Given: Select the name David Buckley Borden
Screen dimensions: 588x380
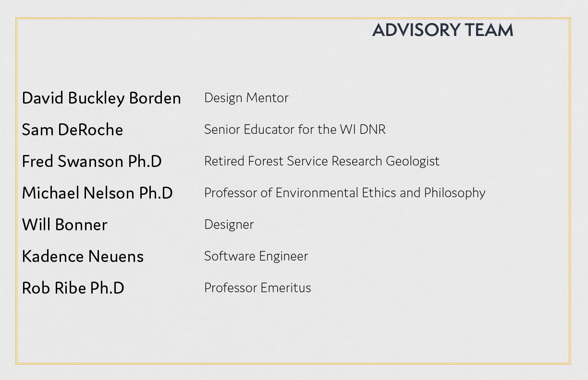Looking at the screenshot, I should (101, 98).
